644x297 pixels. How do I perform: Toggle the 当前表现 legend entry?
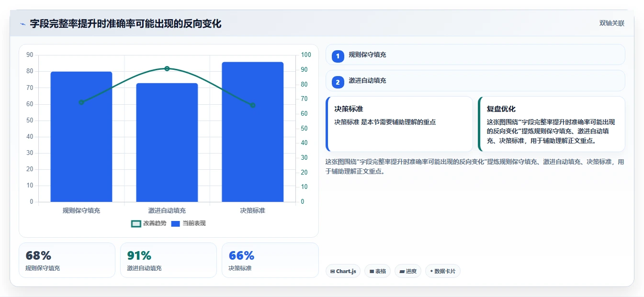coord(188,223)
